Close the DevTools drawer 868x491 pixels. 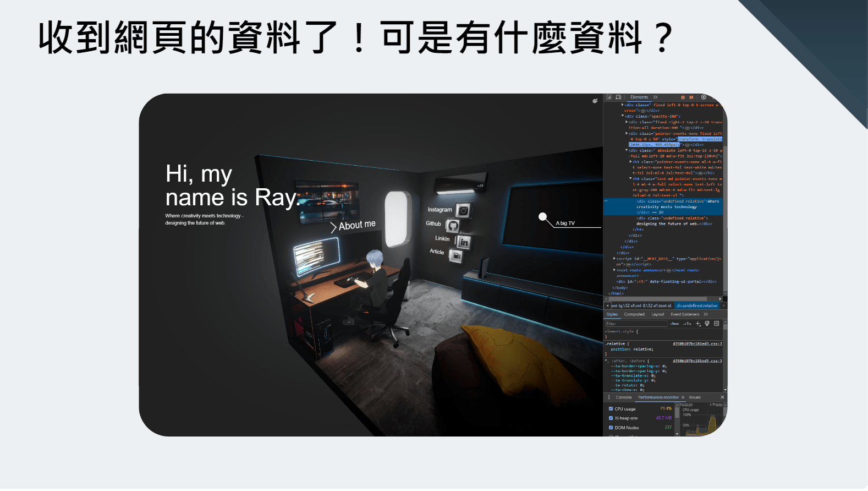pos(722,397)
